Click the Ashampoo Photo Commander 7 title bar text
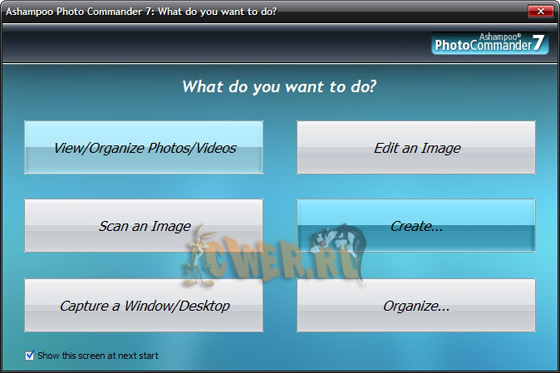Screen dimensions: 560x373 tap(141, 11)
